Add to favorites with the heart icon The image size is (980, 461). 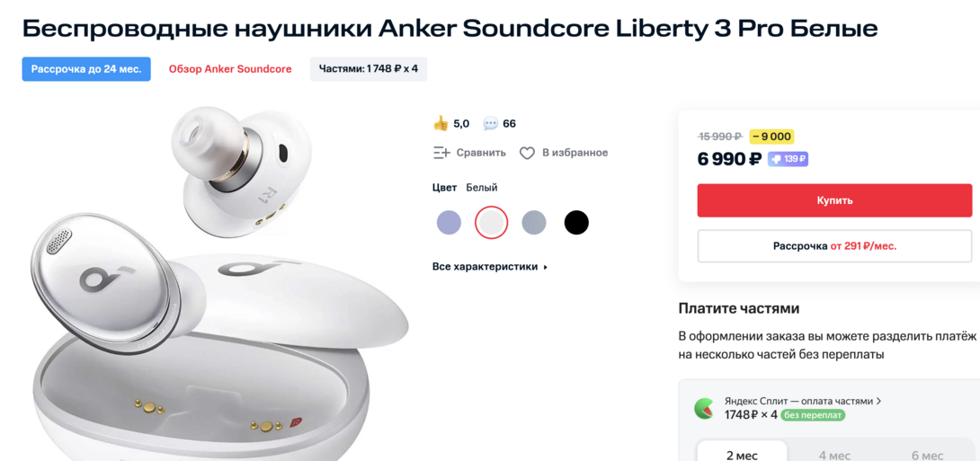[528, 153]
